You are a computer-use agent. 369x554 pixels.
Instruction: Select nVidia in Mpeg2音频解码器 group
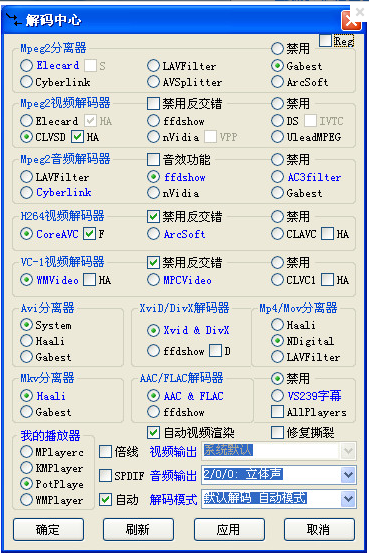tap(153, 193)
